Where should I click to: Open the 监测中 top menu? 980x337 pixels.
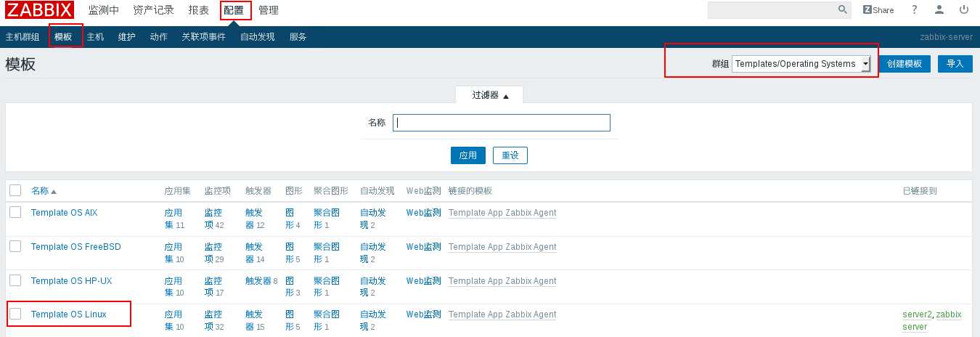[x=104, y=10]
